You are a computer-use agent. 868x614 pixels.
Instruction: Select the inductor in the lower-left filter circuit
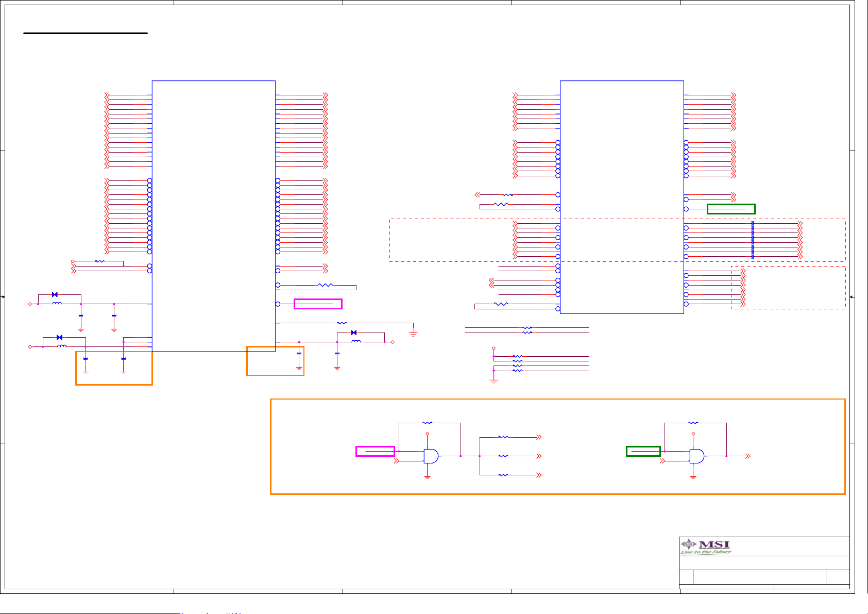click(62, 346)
